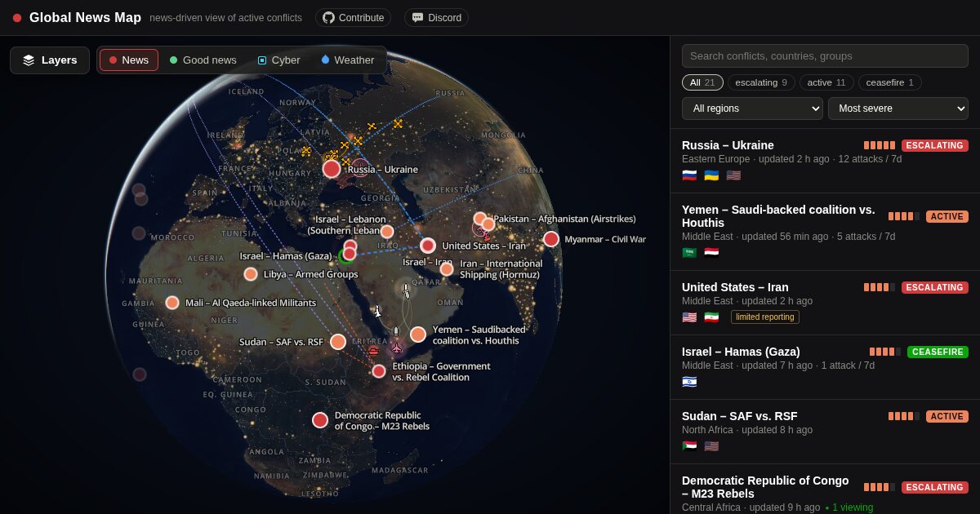
Task: Click the pink ring beside Russia – Ukraine marker
Action: (x=360, y=168)
